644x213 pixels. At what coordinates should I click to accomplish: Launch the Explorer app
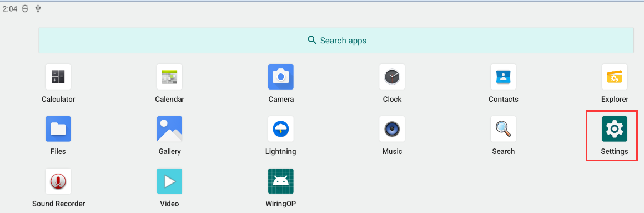pos(615,77)
